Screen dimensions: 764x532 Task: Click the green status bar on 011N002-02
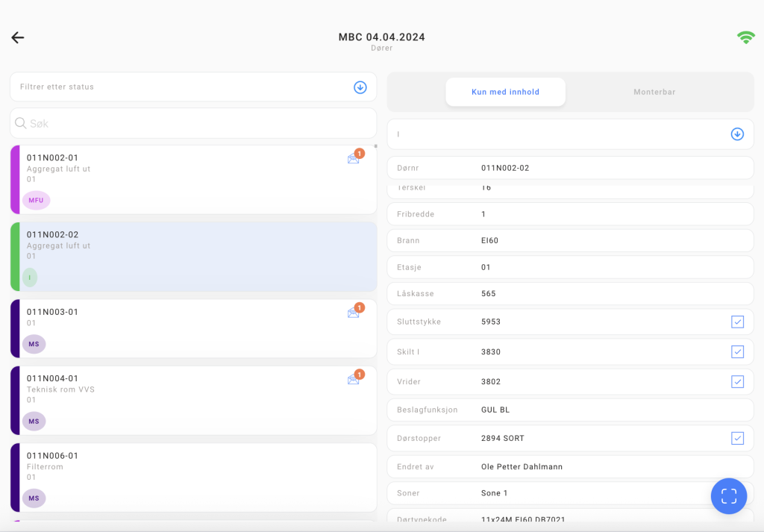[15, 256]
